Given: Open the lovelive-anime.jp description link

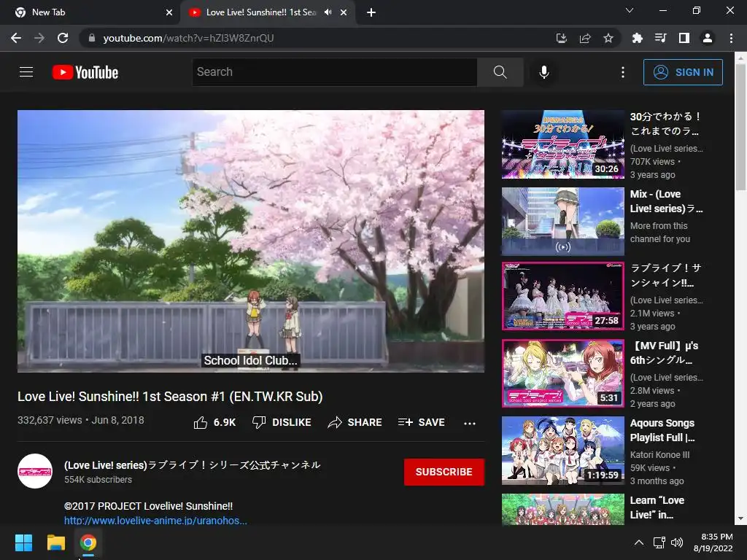Looking at the screenshot, I should pyautogui.click(x=155, y=521).
